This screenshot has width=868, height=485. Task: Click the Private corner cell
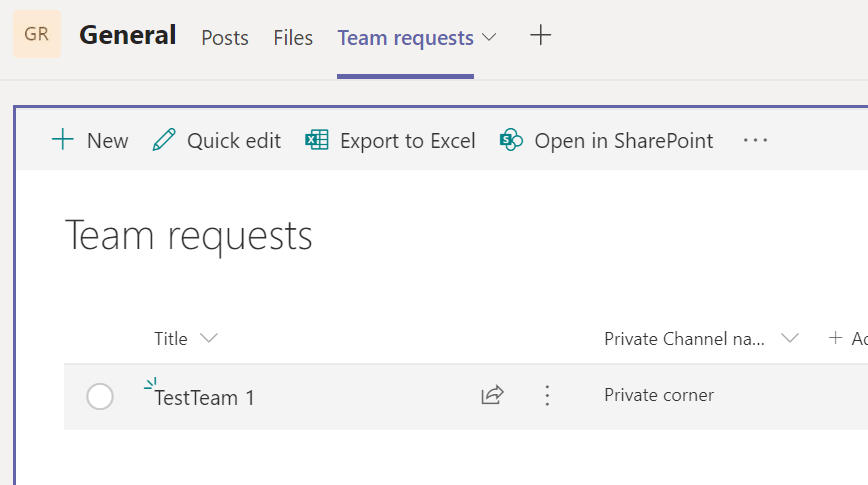(659, 395)
